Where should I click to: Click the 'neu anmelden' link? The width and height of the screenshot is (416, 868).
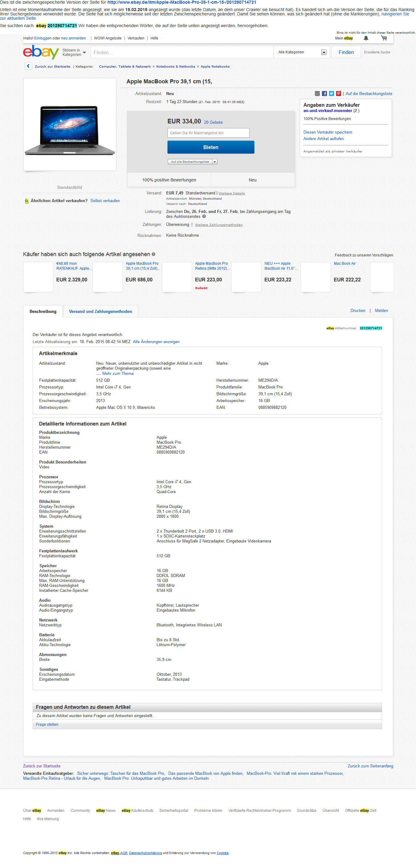click(x=73, y=38)
